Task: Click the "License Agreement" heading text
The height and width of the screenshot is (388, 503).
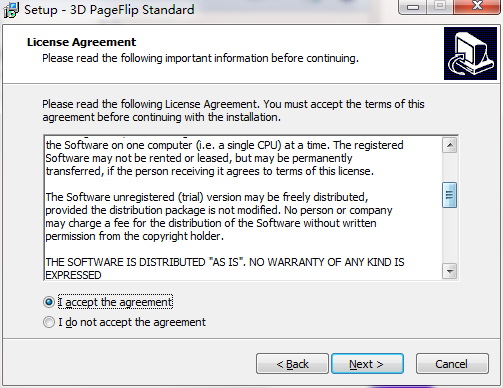Action: click(82, 42)
